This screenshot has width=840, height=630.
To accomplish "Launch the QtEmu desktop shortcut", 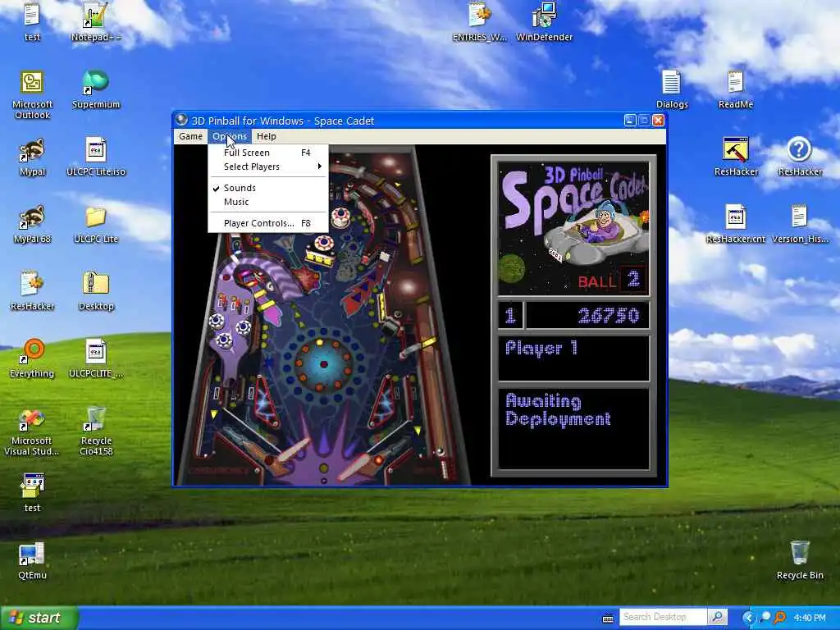I will [x=32, y=560].
